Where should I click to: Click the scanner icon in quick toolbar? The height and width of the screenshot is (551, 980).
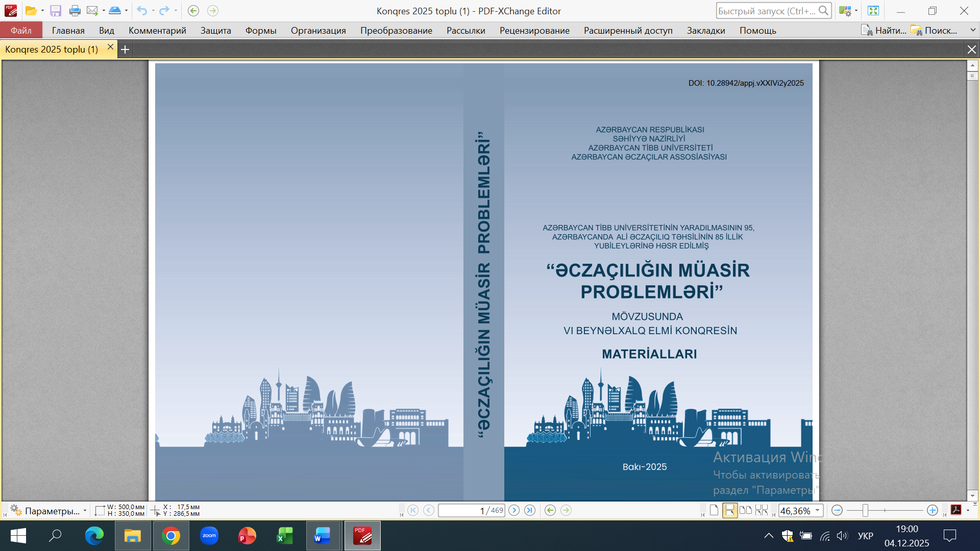[x=115, y=11]
